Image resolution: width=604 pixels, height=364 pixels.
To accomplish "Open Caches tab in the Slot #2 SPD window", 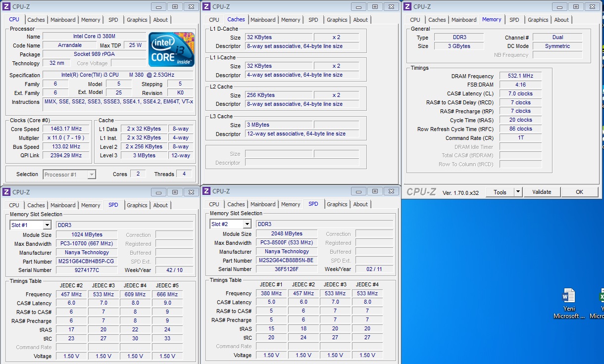I will coord(236,204).
